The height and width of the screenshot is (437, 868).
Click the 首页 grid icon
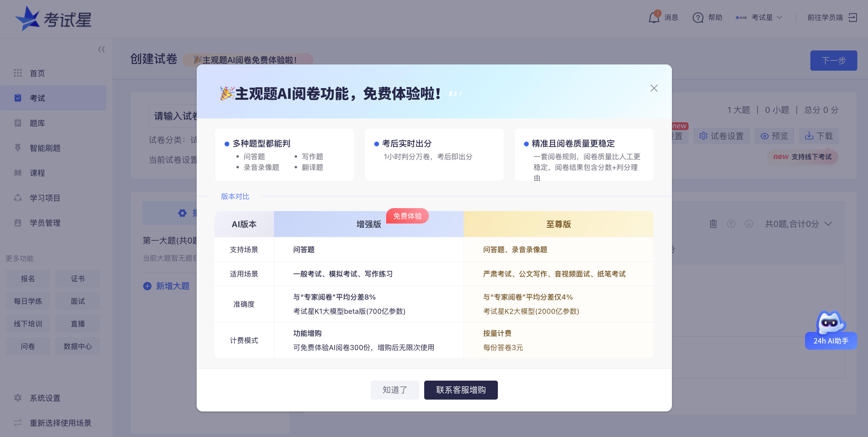18,73
